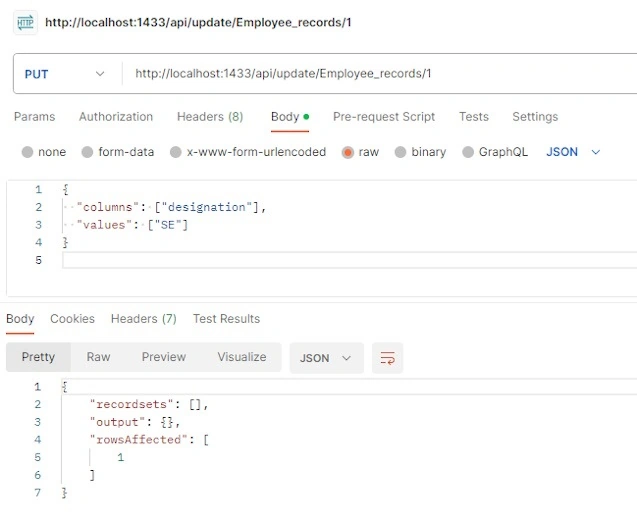Open the PUT method dropdown
637x520 pixels.
coord(65,74)
